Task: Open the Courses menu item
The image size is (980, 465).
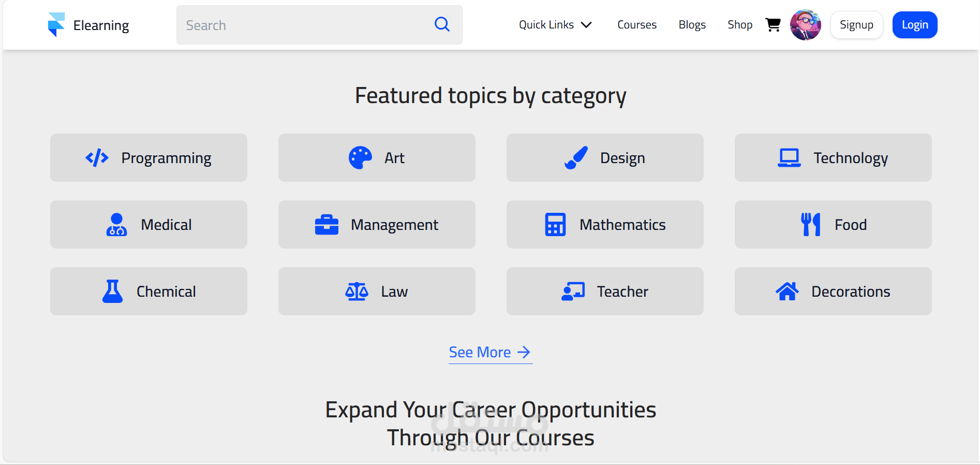Action: 637,25
